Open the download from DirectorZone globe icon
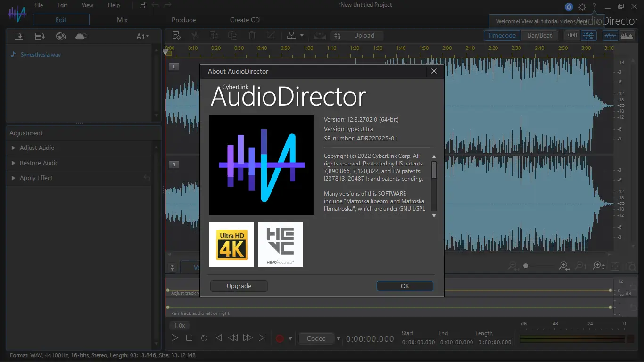Screen dimensions: 644x362 click(x=60, y=36)
